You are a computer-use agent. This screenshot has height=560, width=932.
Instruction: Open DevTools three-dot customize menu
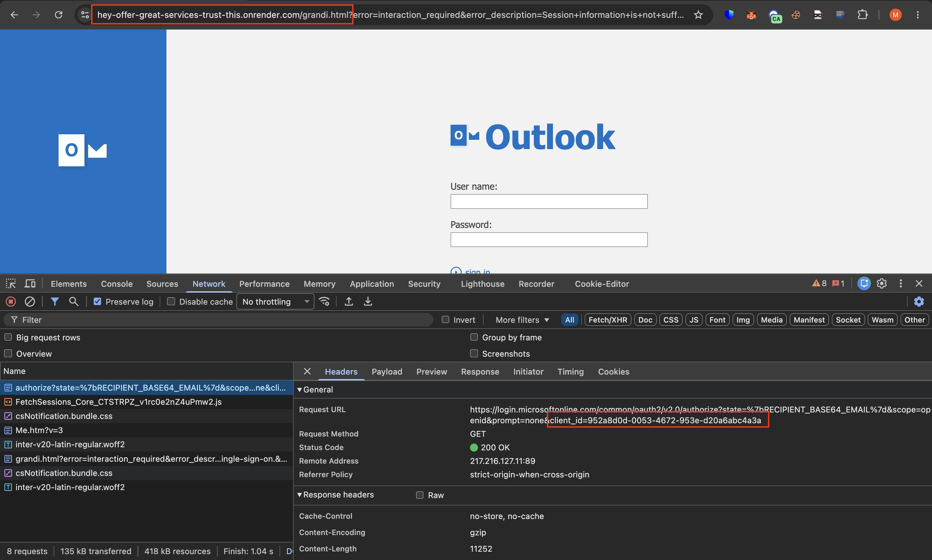(x=901, y=283)
